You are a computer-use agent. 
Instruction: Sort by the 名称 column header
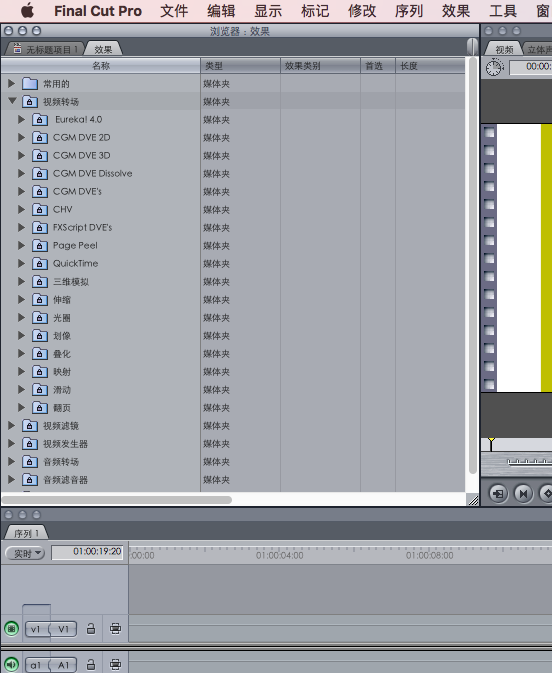coord(101,66)
